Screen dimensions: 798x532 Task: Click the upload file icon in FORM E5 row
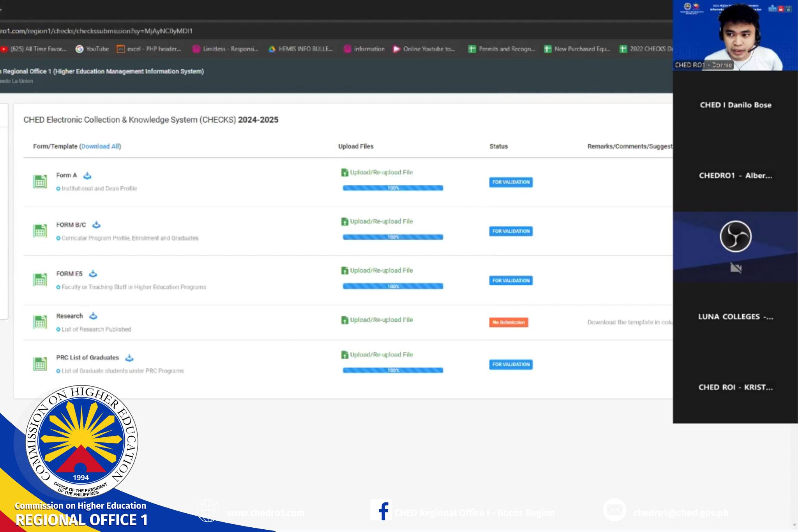[x=344, y=270]
